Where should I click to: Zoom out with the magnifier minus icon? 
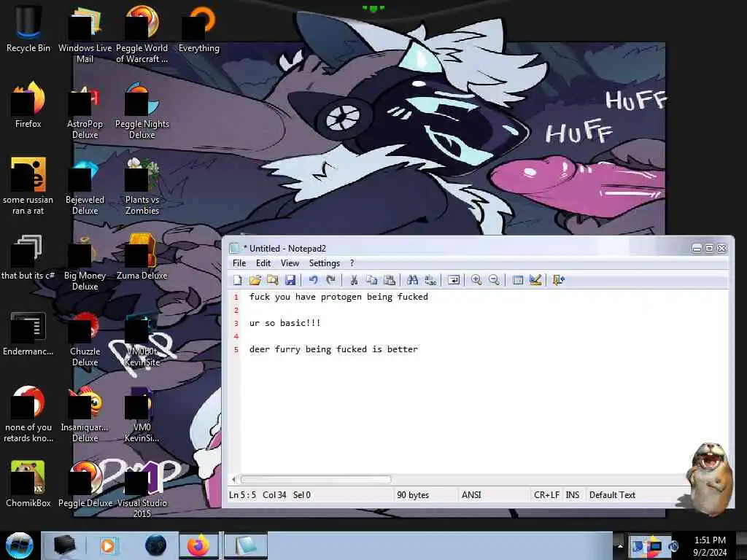(x=494, y=280)
